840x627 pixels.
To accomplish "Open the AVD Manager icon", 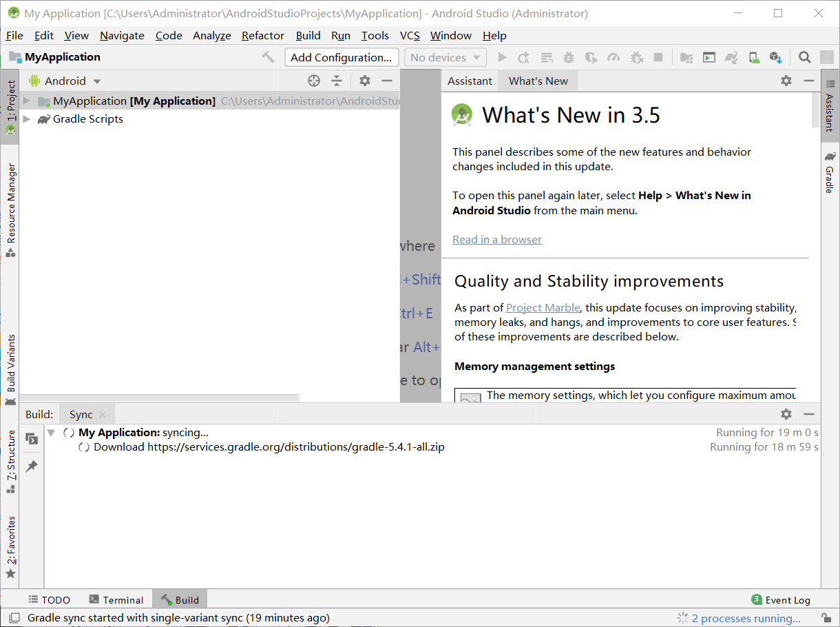I will pyautogui.click(x=754, y=58).
